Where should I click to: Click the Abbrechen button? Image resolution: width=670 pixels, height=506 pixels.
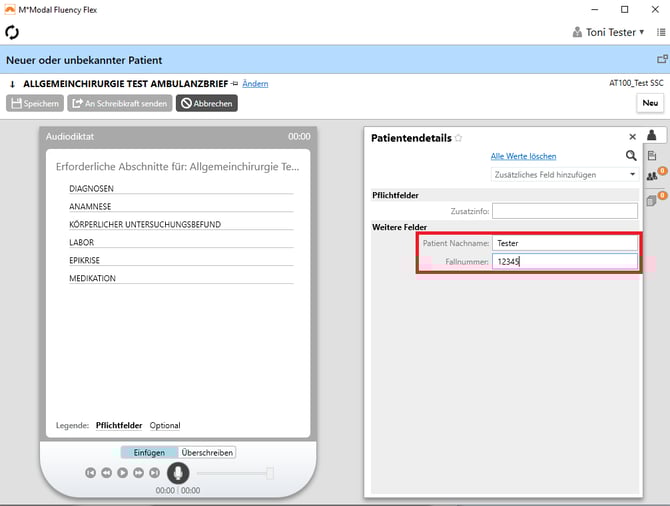coord(207,103)
